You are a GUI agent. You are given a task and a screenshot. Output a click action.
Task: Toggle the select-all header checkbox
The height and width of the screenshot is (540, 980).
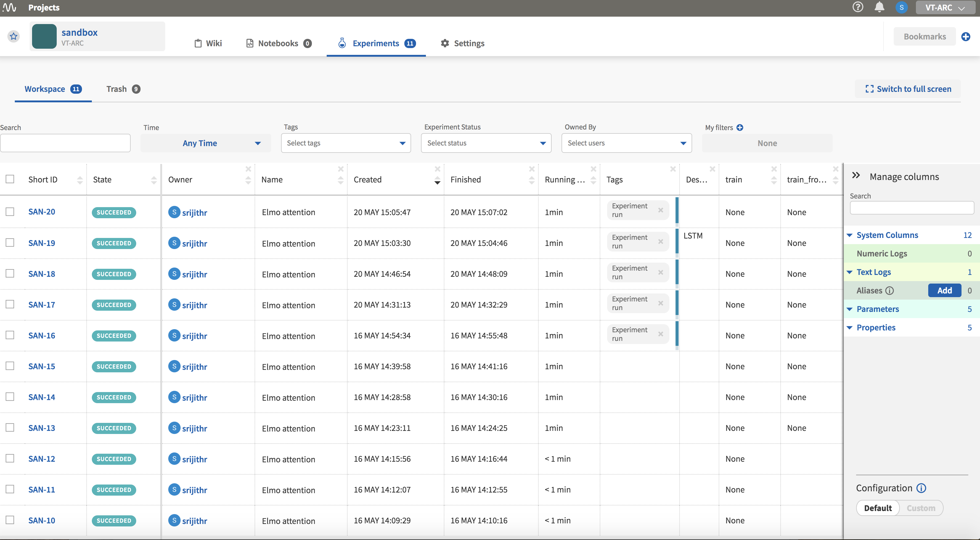[10, 179]
